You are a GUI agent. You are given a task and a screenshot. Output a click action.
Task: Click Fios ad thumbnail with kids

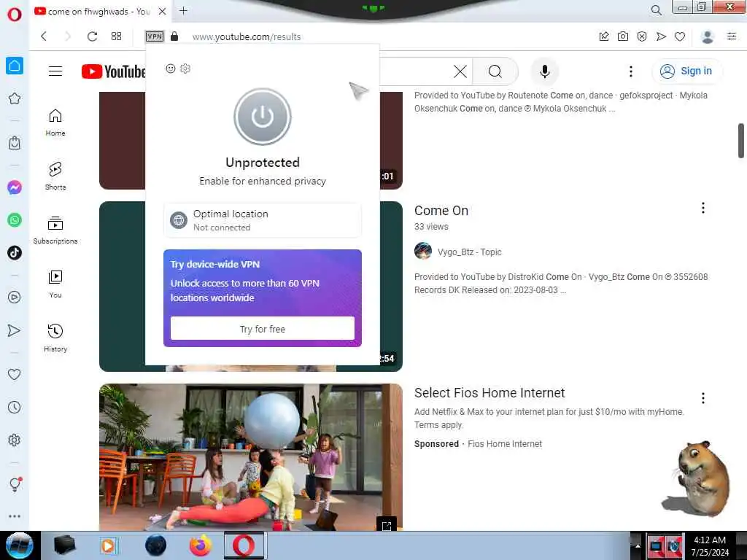251,457
